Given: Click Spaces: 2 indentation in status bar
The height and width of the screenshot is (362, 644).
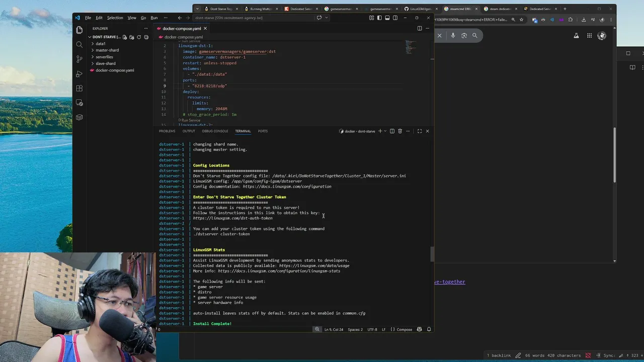Looking at the screenshot, I should [x=355, y=329].
